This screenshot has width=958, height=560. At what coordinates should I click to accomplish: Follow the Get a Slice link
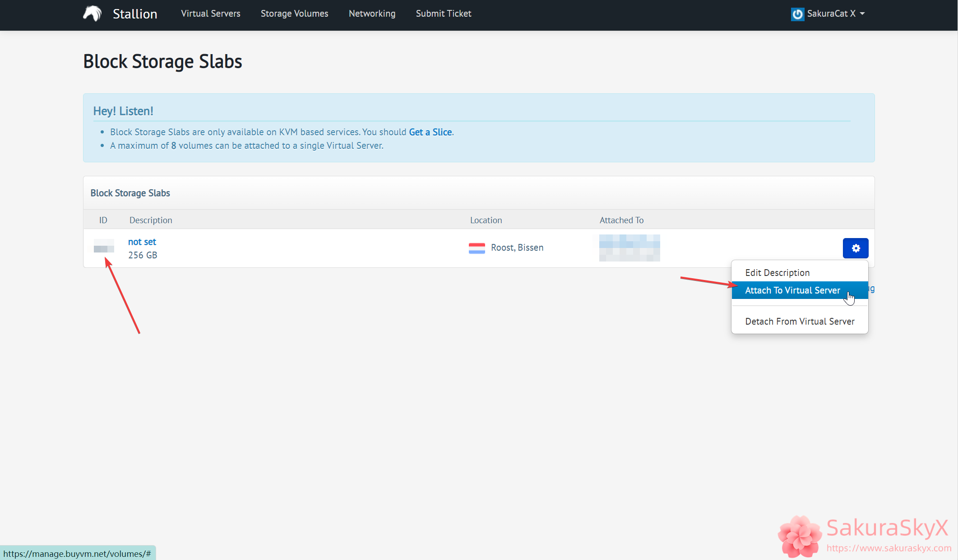tap(430, 132)
